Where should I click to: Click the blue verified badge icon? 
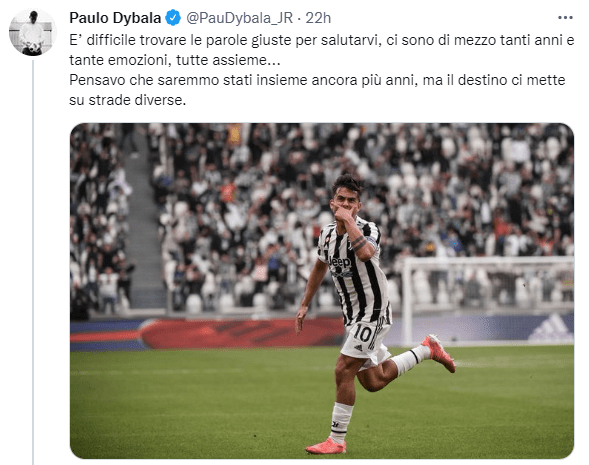pyautogui.click(x=173, y=18)
